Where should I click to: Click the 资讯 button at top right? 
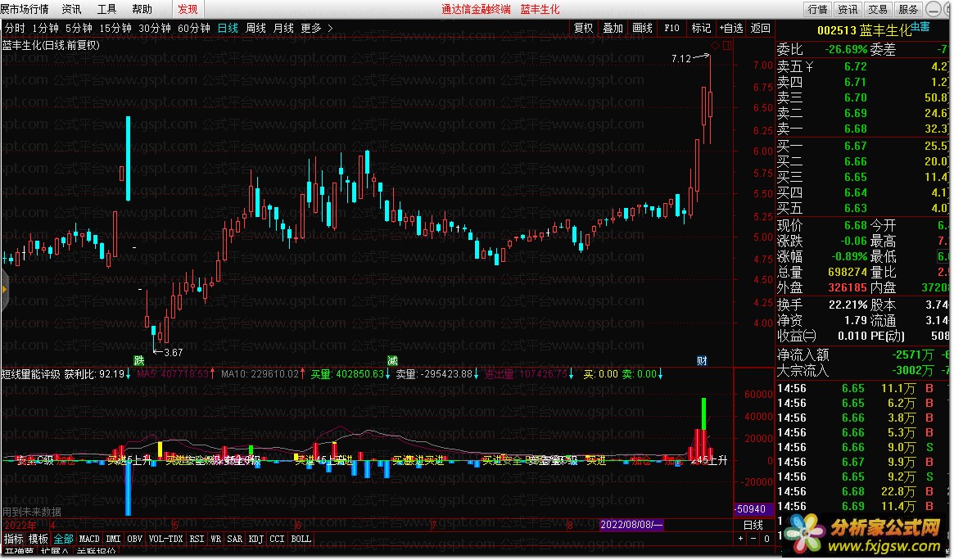pos(848,9)
